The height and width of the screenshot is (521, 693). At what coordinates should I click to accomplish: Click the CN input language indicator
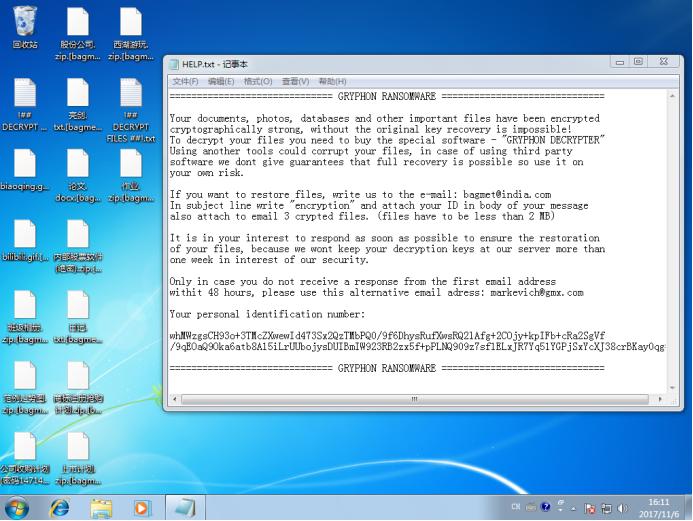click(x=515, y=507)
